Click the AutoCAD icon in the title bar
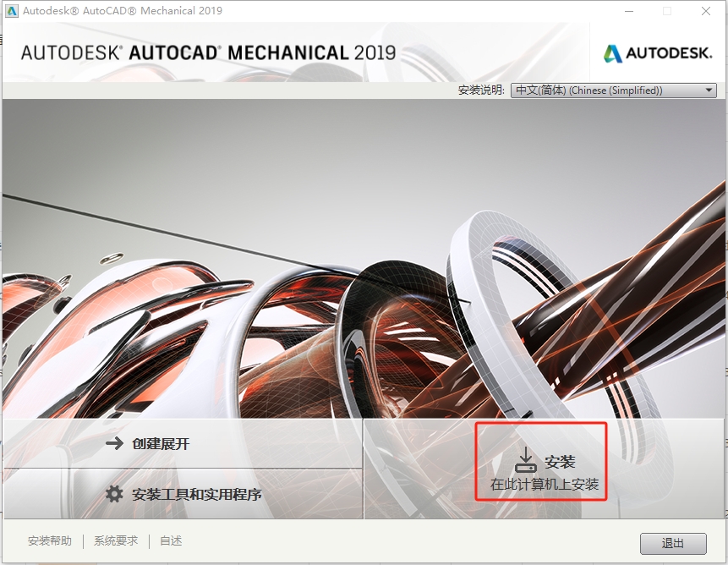Viewport: 728px width, 565px height. (11, 11)
